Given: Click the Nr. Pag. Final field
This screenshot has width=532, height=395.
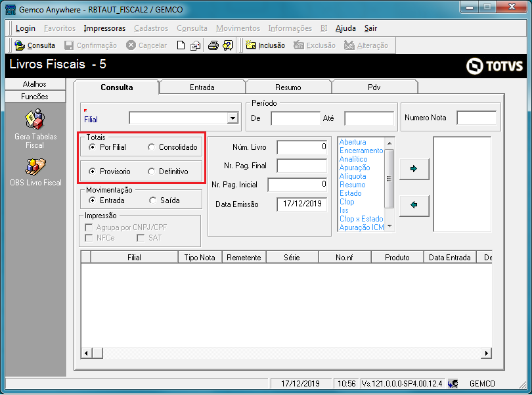Looking at the screenshot, I should (302, 166).
